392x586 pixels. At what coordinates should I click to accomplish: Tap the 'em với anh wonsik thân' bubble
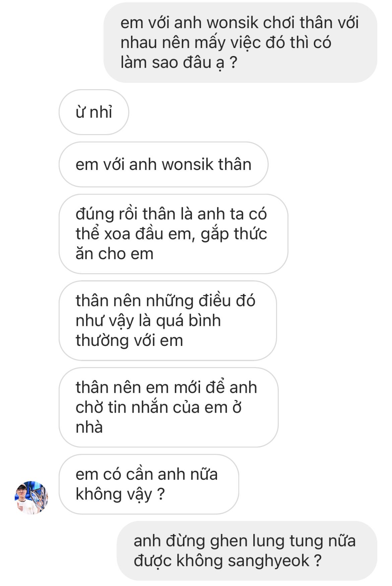(164, 164)
